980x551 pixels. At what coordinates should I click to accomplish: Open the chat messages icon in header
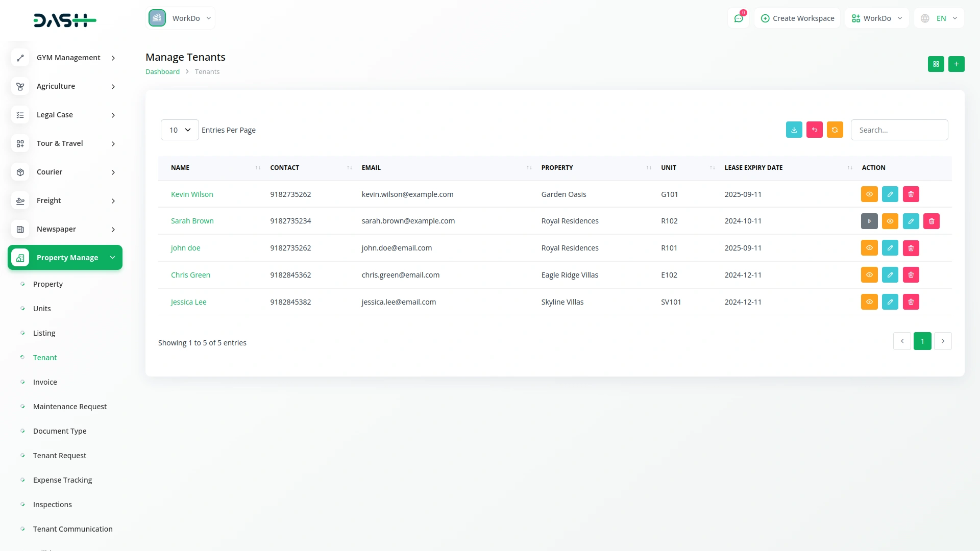(x=738, y=18)
